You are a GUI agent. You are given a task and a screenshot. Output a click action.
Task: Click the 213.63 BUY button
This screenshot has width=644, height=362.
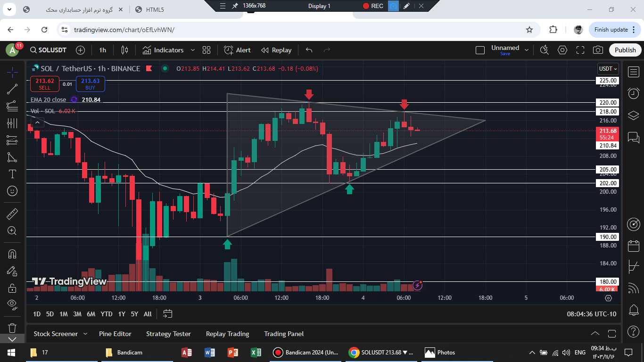(90, 84)
